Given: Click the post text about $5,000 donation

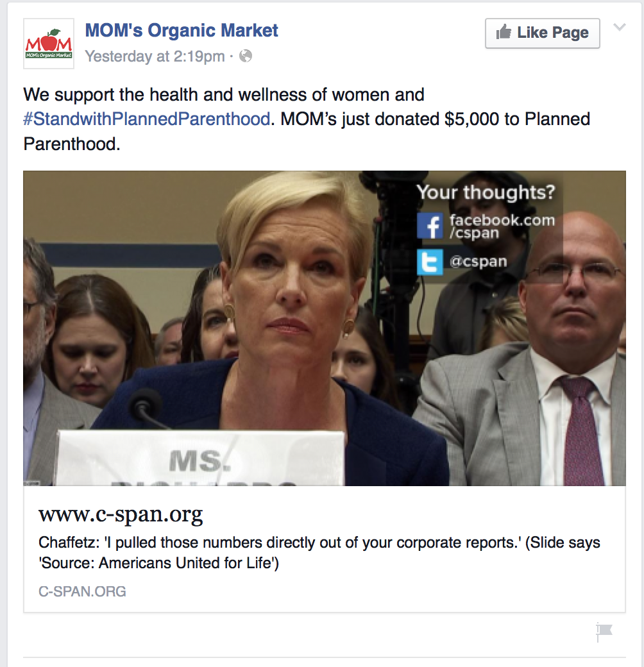Looking at the screenshot, I should 307,119.
